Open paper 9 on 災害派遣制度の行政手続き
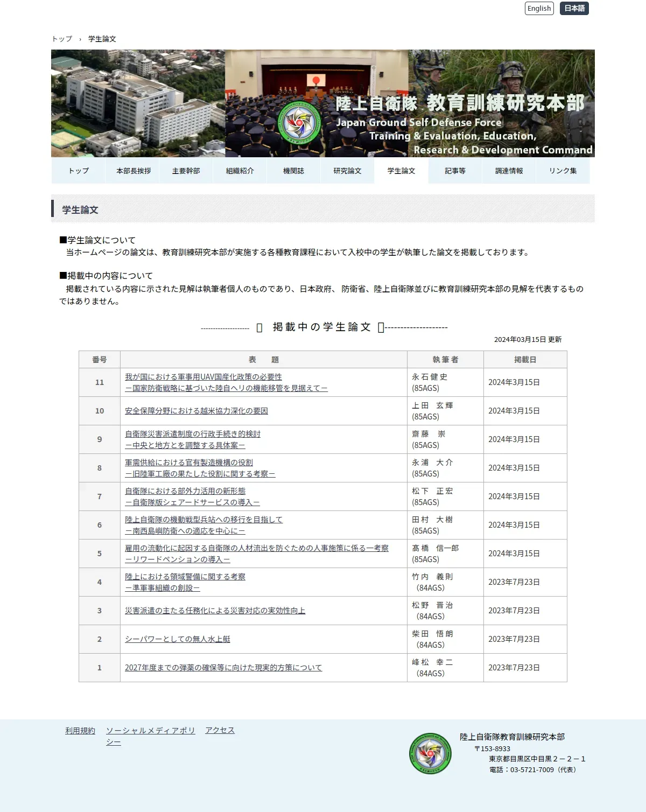 pos(193,439)
